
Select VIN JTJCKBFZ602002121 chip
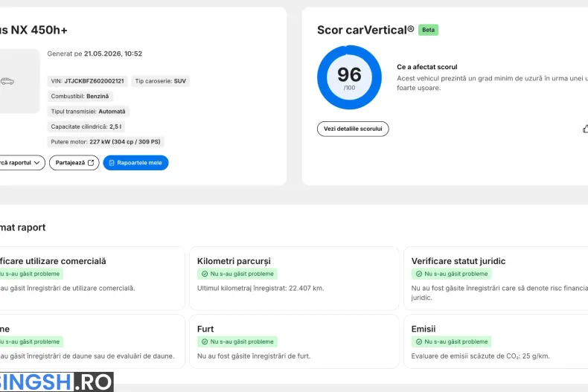click(87, 81)
